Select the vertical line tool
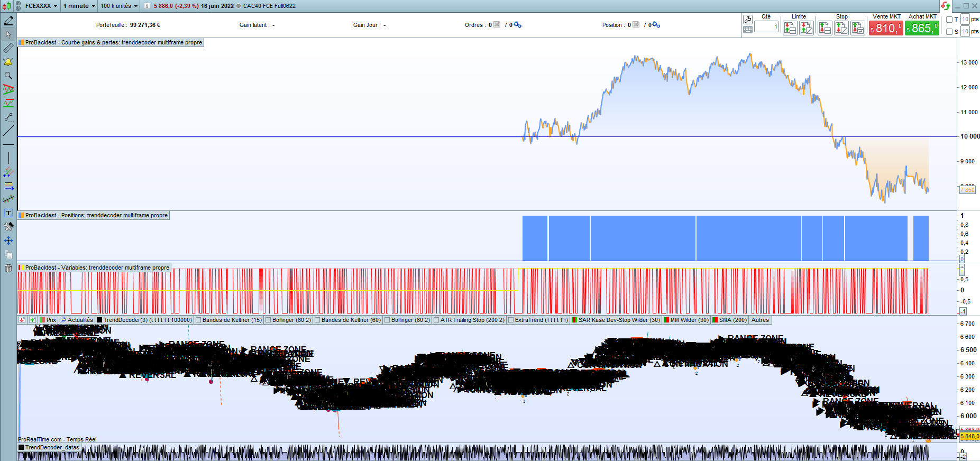 8,158
